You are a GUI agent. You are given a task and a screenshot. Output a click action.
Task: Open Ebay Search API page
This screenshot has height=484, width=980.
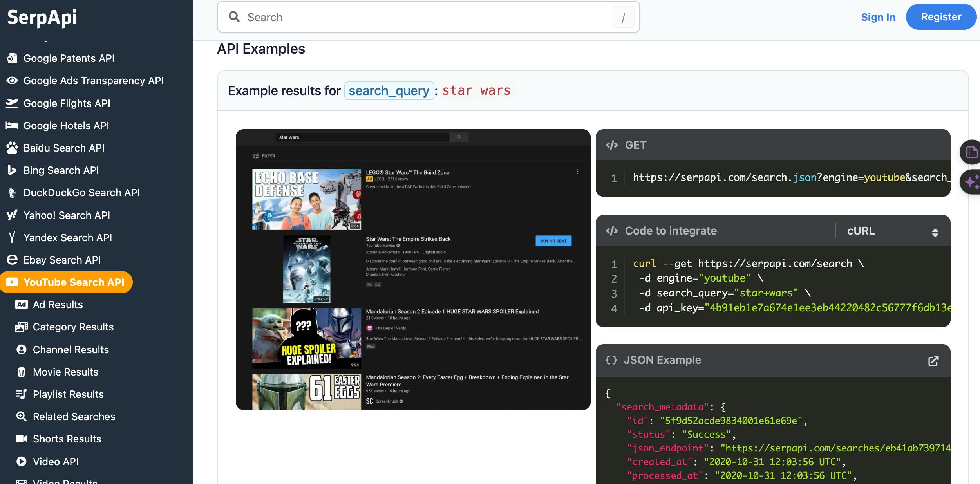(x=62, y=260)
